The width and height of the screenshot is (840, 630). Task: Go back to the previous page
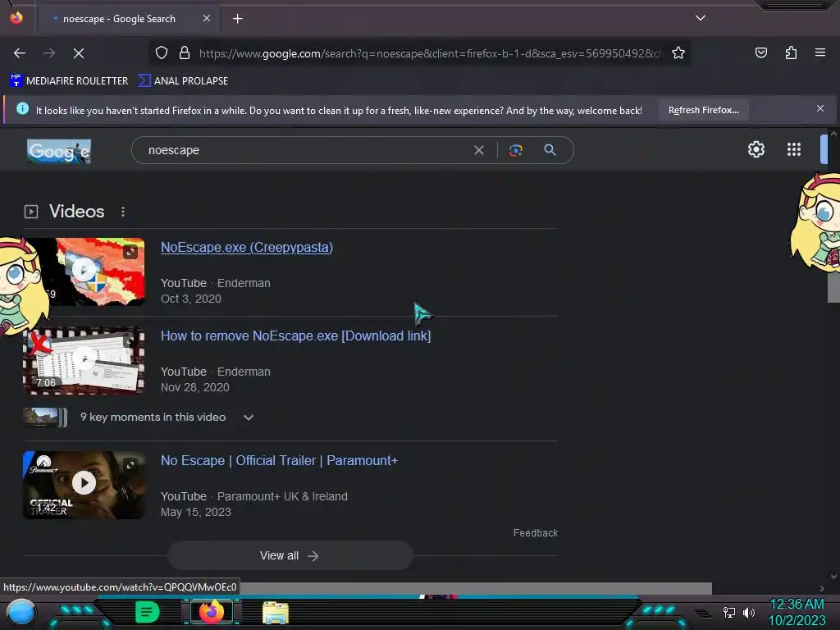tap(20, 53)
